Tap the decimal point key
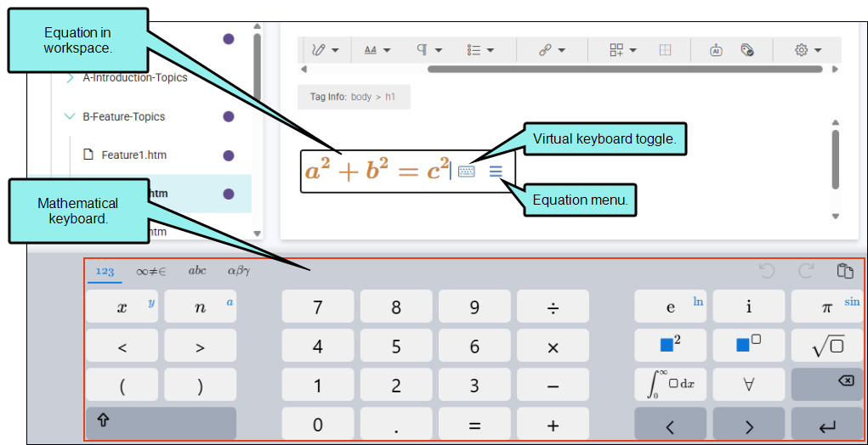This screenshot has width=868, height=445. 396,424
